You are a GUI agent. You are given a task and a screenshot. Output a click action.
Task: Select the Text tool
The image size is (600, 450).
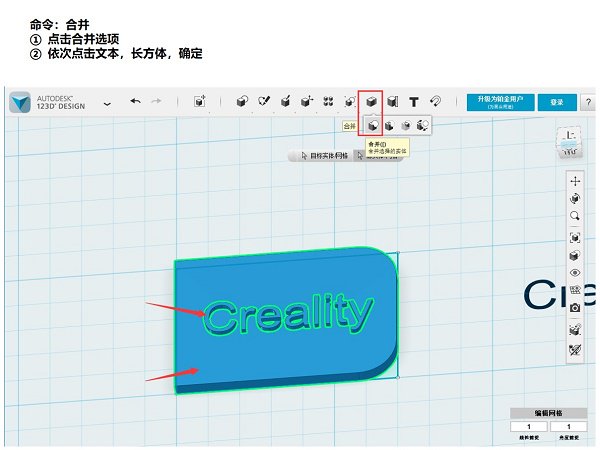point(414,102)
